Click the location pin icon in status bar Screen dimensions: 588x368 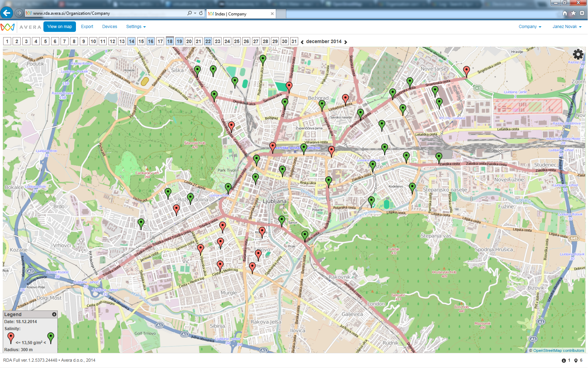(576, 360)
